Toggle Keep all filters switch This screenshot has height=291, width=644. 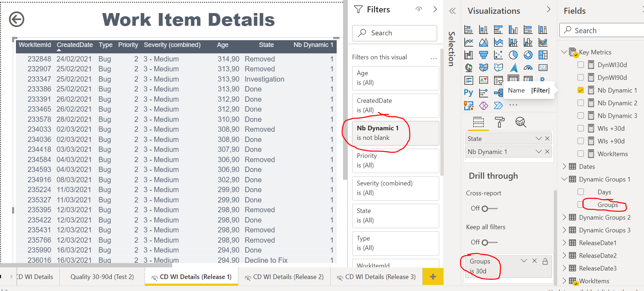pyautogui.click(x=489, y=242)
